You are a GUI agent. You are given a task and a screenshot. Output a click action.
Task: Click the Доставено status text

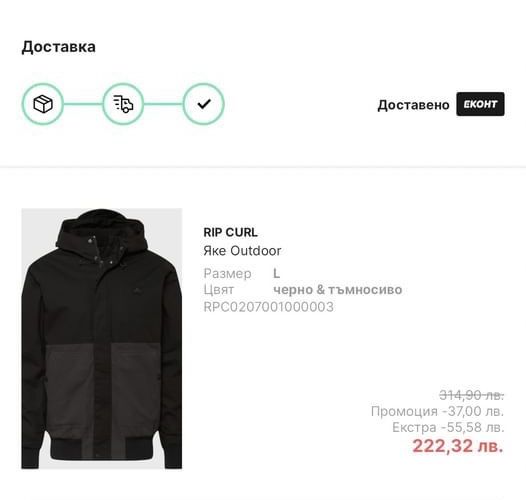(x=413, y=105)
